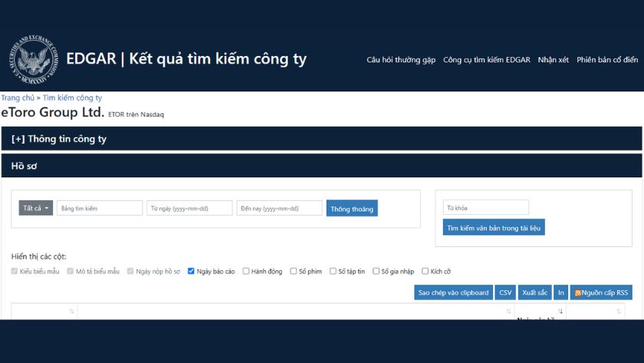Click the Thông thoáng button

352,208
